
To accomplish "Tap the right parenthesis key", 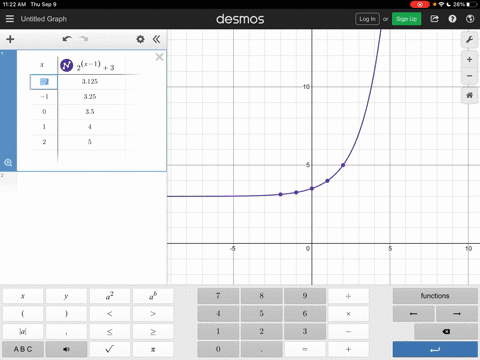I will click(66, 314).
